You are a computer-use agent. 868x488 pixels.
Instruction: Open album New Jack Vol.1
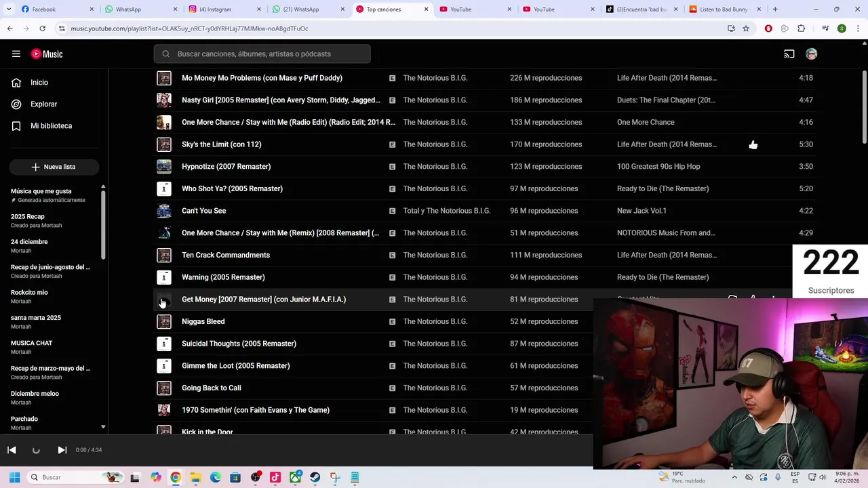[642, 211]
